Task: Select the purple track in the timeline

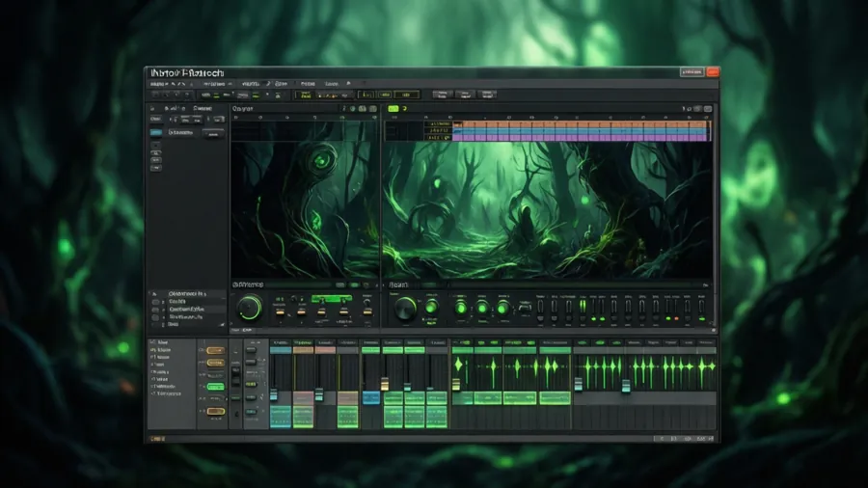Action: coord(581,137)
